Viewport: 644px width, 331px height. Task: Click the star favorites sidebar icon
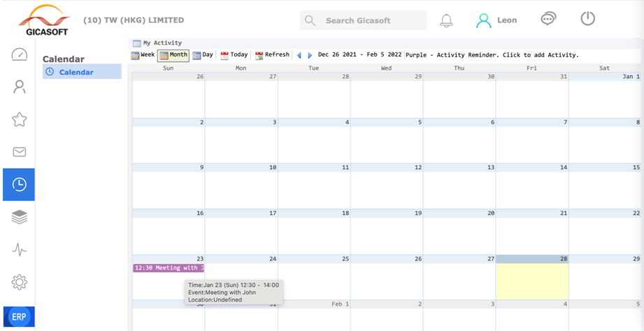(19, 119)
